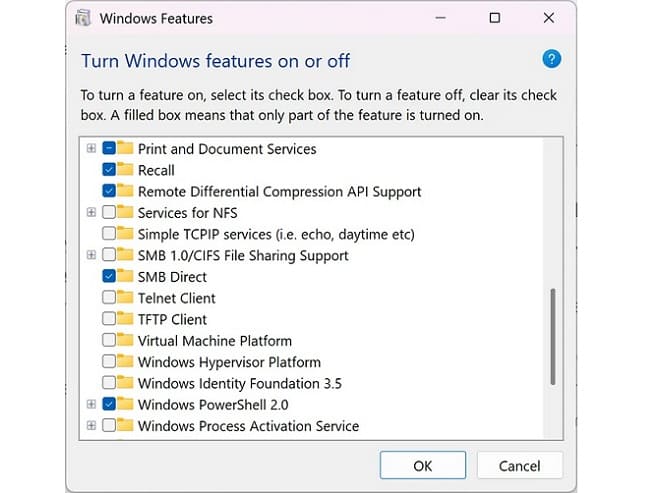This screenshot has width=650, height=493.
Task: Select the Windows Identity Foundation 3.5 item
Action: [240, 383]
